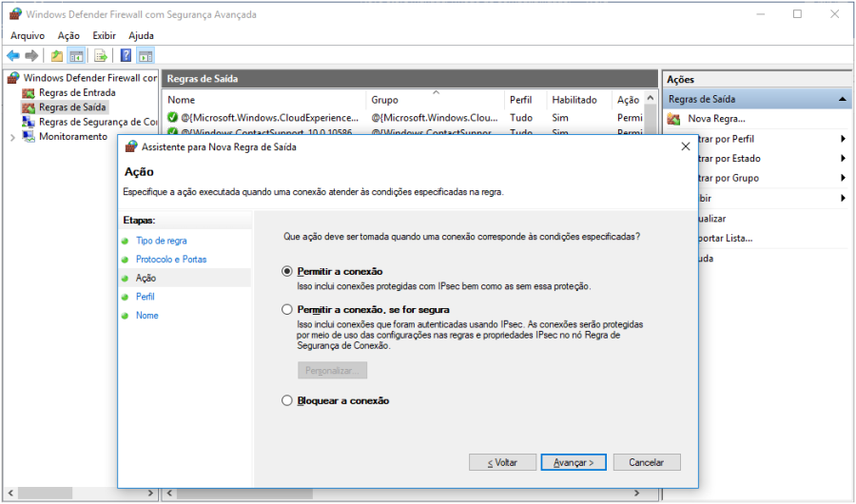Screen dimensions: 856x504
Task: Go to Tipo de regra step
Action: click(x=161, y=241)
